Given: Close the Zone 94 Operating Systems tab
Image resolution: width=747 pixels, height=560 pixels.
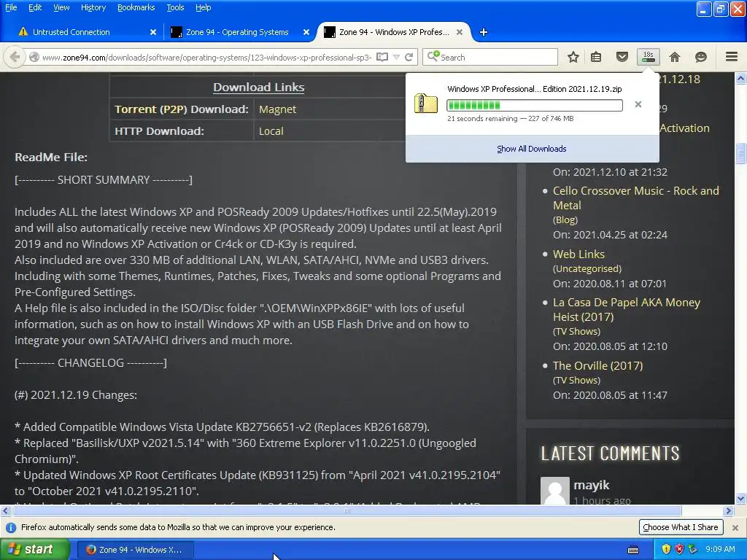Looking at the screenshot, I should click(x=306, y=32).
